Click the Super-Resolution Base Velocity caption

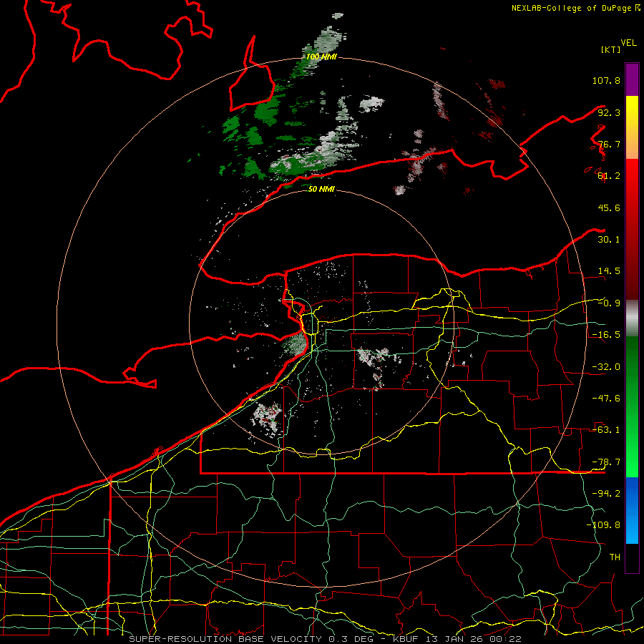[255, 639]
